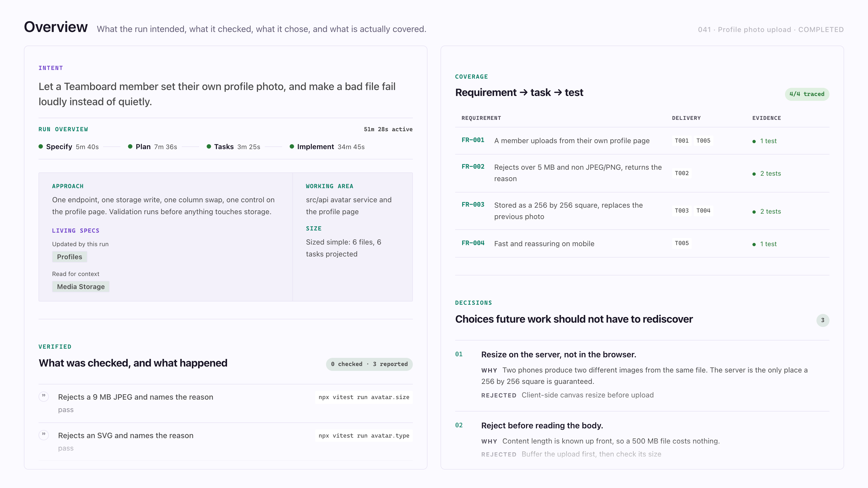Image resolution: width=868 pixels, height=488 pixels.
Task: View the 2 tests evidence for FR-002
Action: pyautogui.click(x=767, y=174)
